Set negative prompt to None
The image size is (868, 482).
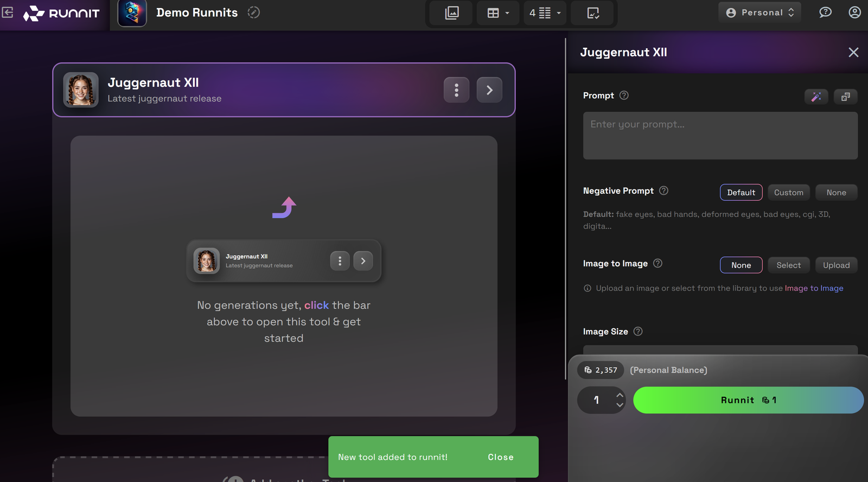[836, 193]
